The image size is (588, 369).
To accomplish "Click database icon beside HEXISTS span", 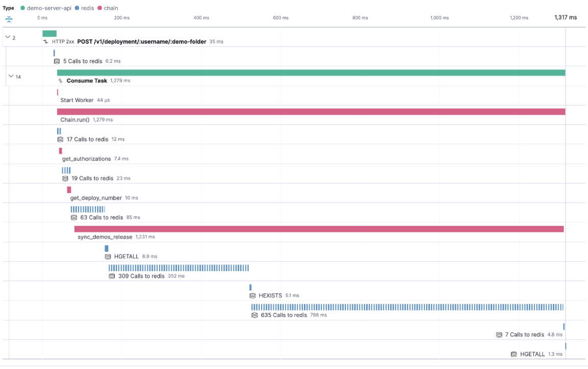I will click(252, 296).
